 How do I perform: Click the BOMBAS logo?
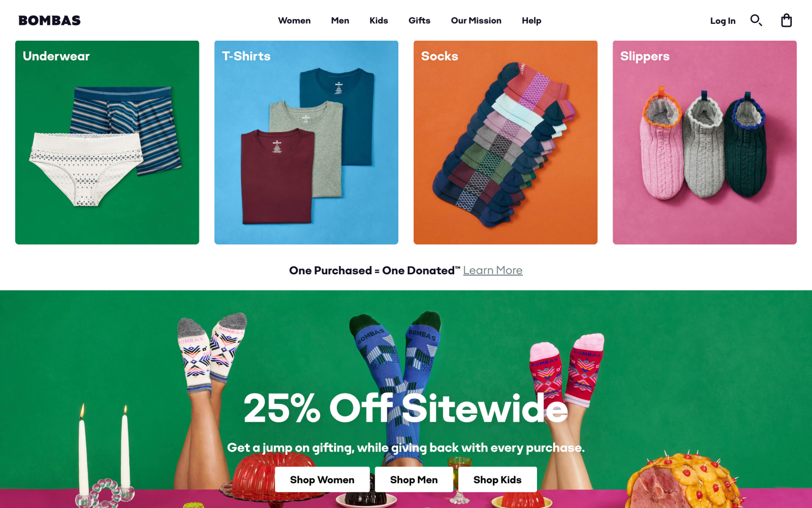[50, 20]
